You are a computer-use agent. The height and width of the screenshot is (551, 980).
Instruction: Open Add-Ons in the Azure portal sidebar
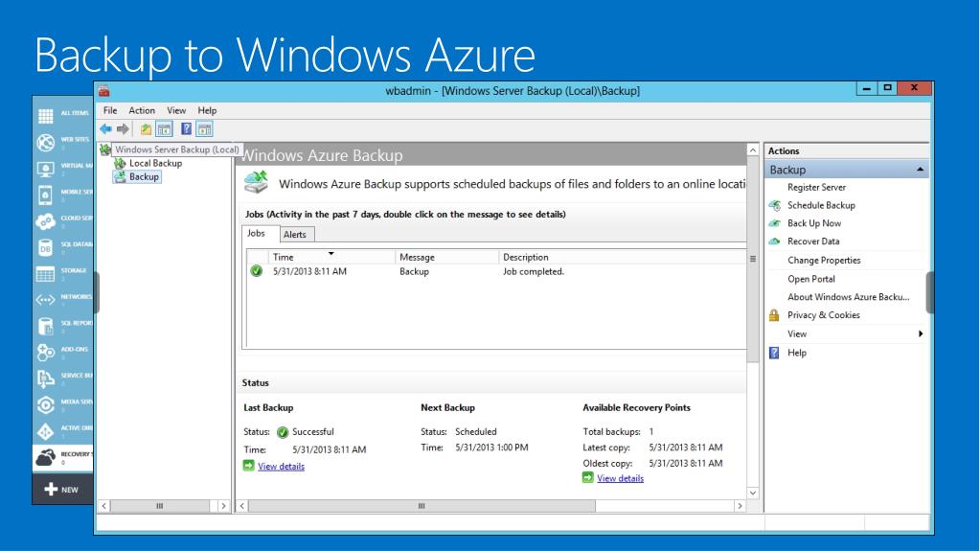coord(63,352)
